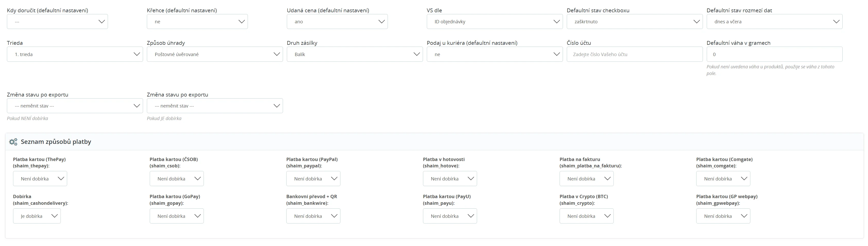The height and width of the screenshot is (246, 868).
Task: Open the Platba v Crypto (BTC) dropdown
Action: (x=586, y=216)
